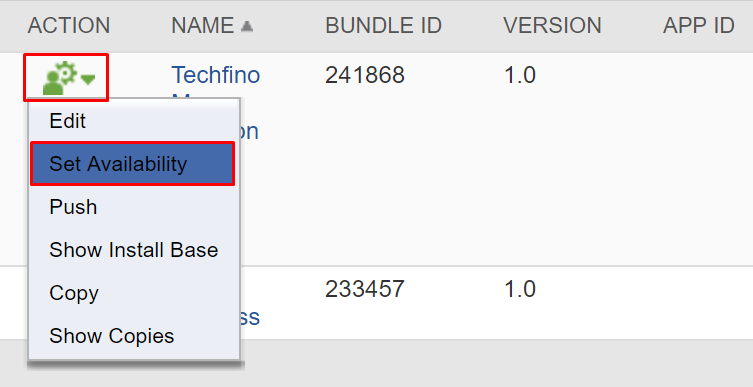Click the ACTION column header
Screen dimensions: 753x387
click(69, 25)
